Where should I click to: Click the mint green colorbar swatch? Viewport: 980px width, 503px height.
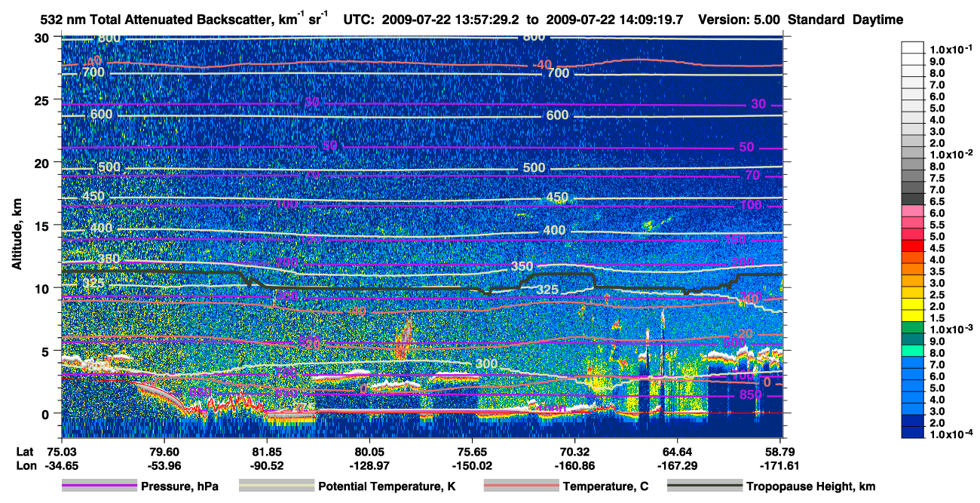[914, 351]
